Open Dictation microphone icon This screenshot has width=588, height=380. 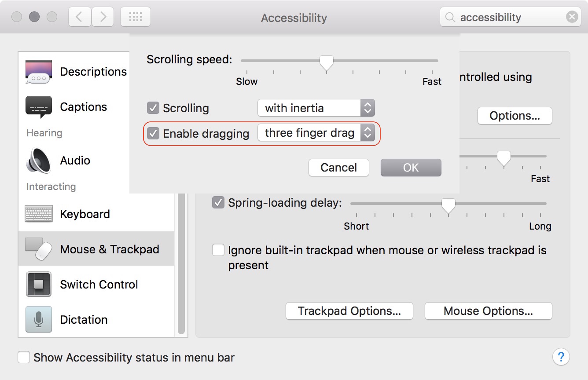(x=39, y=320)
